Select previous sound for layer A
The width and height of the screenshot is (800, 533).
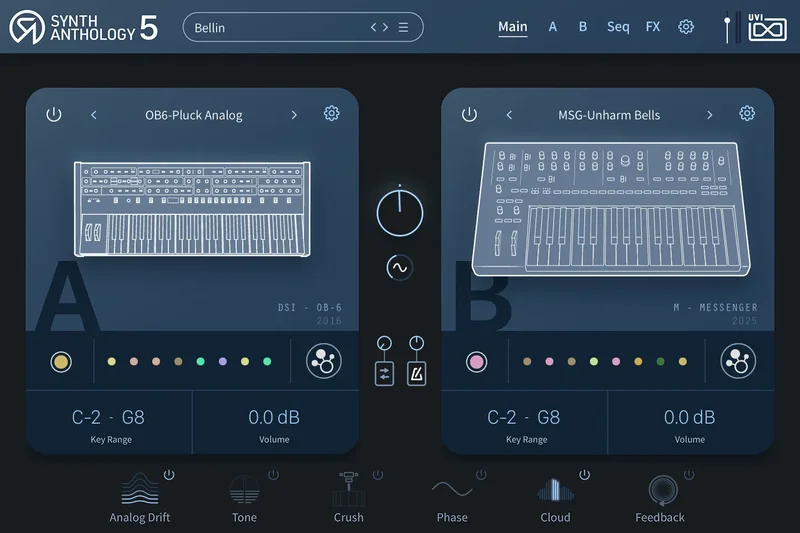[x=93, y=115]
